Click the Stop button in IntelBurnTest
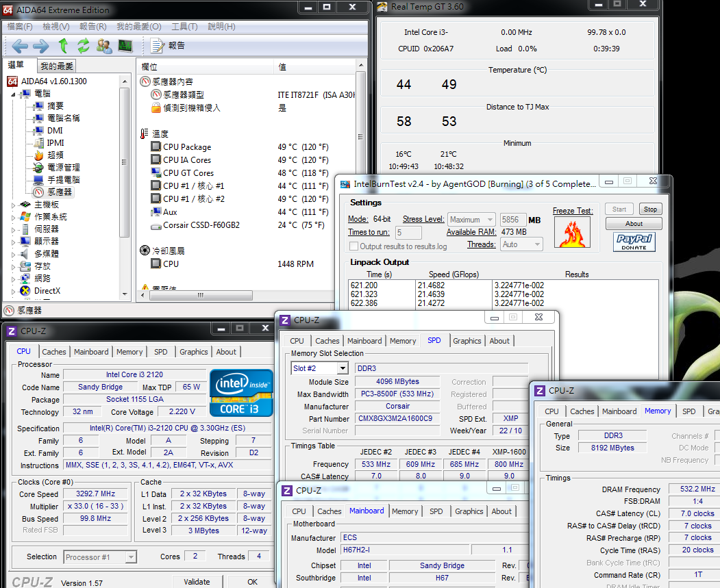The width and height of the screenshot is (720, 588). [650, 209]
